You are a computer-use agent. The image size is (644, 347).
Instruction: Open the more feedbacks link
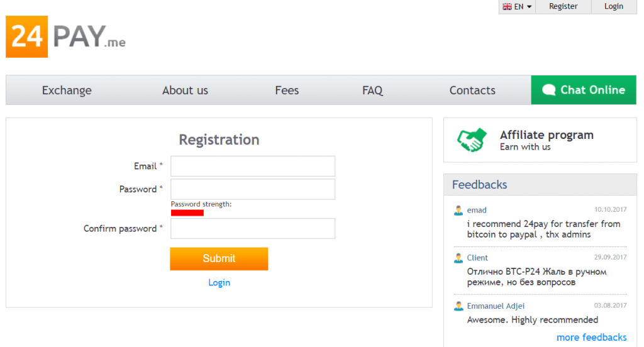(x=591, y=337)
